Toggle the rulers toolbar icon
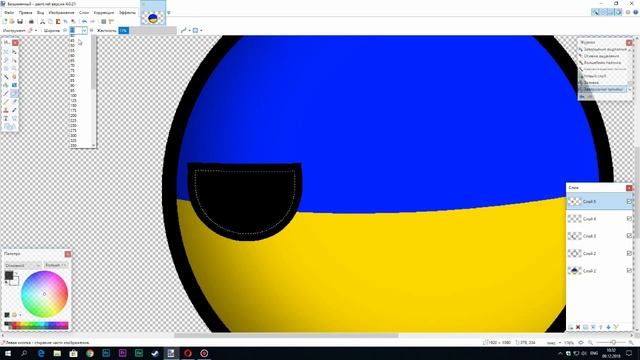Viewport: 640px width, 360px height. pyautogui.click(x=111, y=21)
